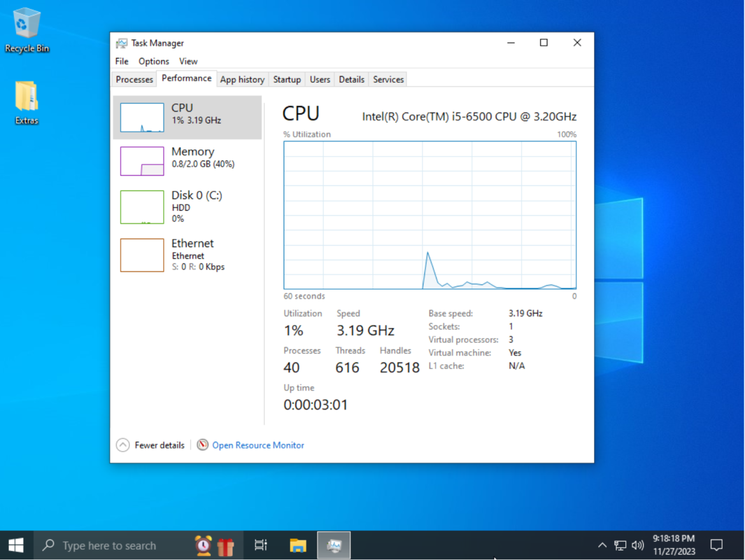Go to the Startup tab
The width and height of the screenshot is (745, 560).
pos(287,80)
